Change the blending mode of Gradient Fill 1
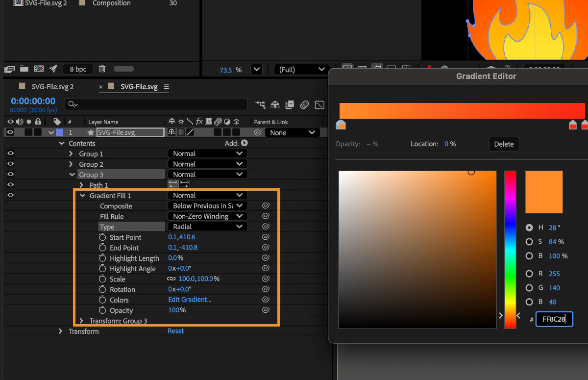This screenshot has width=588, height=380. (x=207, y=195)
